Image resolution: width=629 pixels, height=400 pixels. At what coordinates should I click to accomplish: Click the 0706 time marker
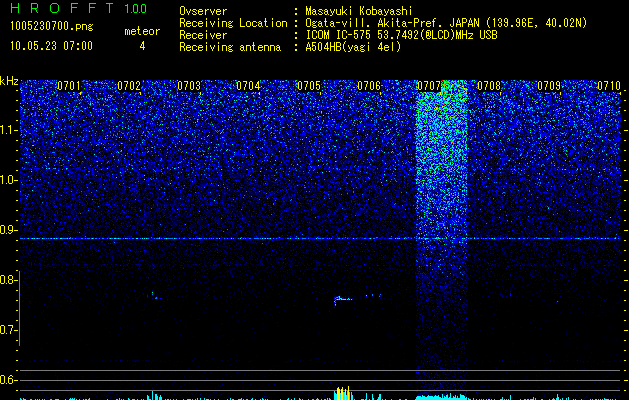pos(369,86)
